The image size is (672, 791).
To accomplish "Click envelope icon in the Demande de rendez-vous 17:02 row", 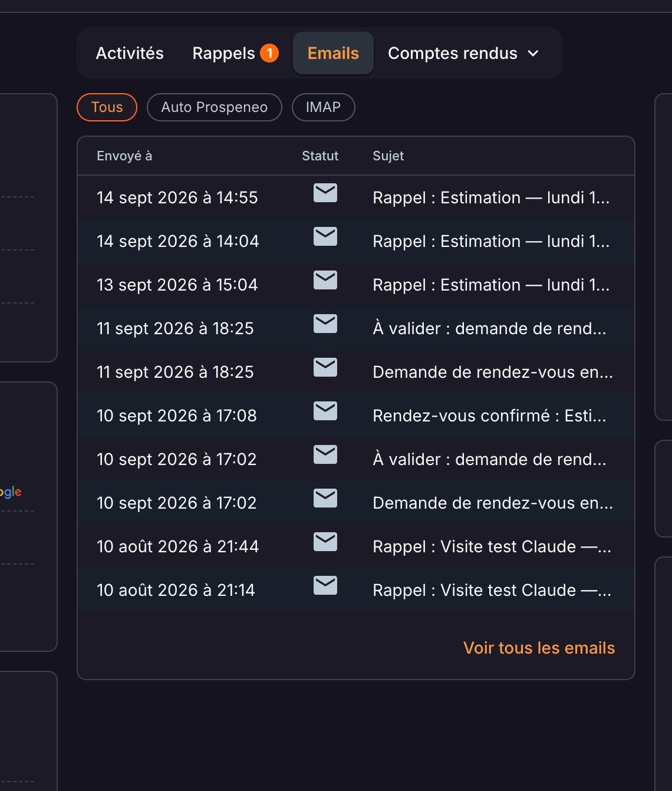I will click(325, 498).
